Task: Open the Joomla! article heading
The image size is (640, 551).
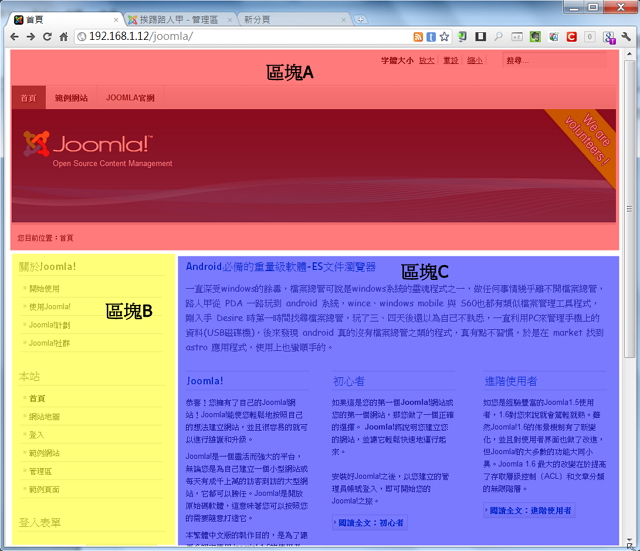Action: (x=204, y=381)
